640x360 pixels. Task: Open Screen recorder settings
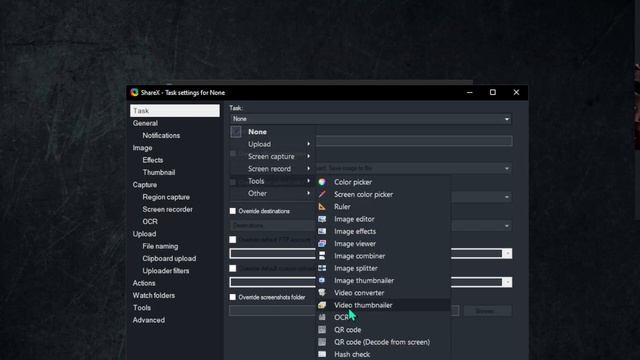click(167, 209)
